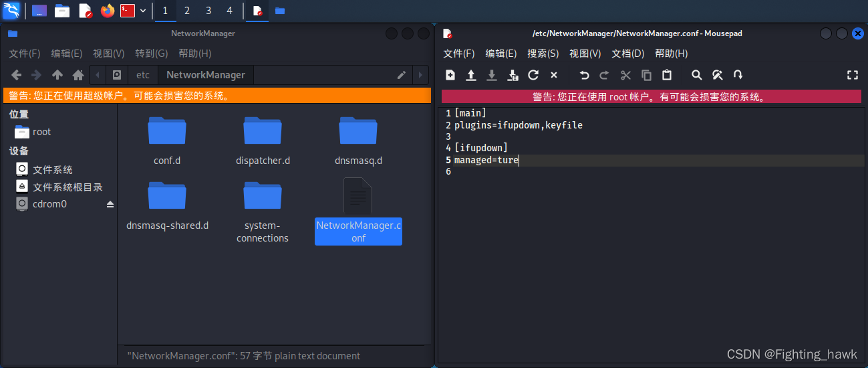The width and height of the screenshot is (868, 368).
Task: Click the etc breadcrumb button
Action: [143, 75]
